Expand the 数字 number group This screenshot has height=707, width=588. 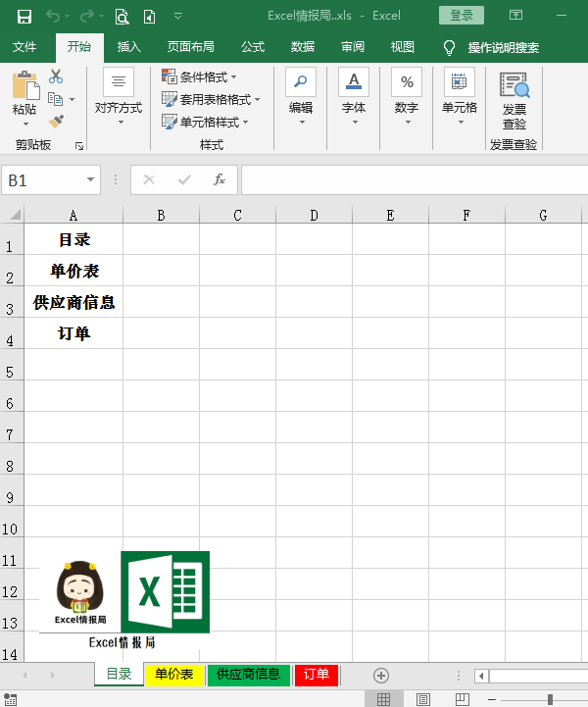407,96
